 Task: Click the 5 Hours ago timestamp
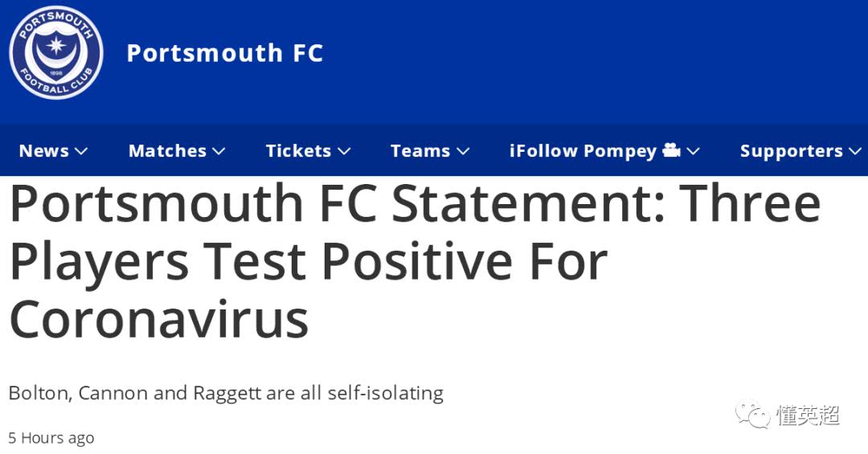click(x=51, y=438)
